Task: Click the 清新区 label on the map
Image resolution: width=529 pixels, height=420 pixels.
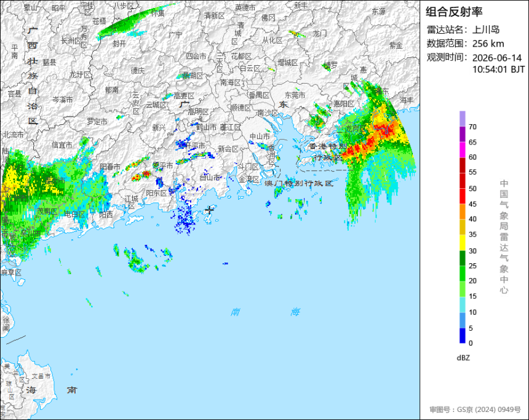Action: 214,16
